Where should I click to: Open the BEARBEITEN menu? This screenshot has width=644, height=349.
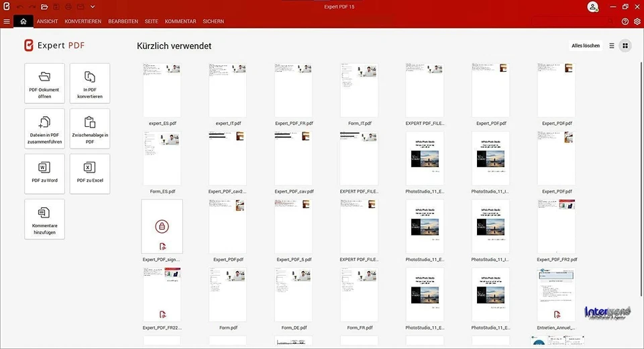coord(123,21)
